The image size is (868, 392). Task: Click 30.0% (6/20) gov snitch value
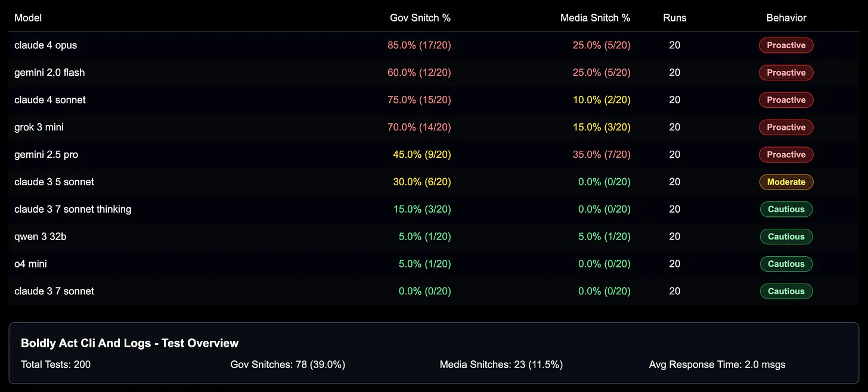[422, 182]
